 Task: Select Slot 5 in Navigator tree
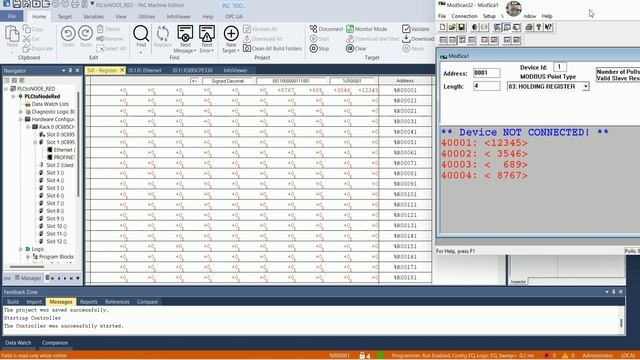coord(55,188)
